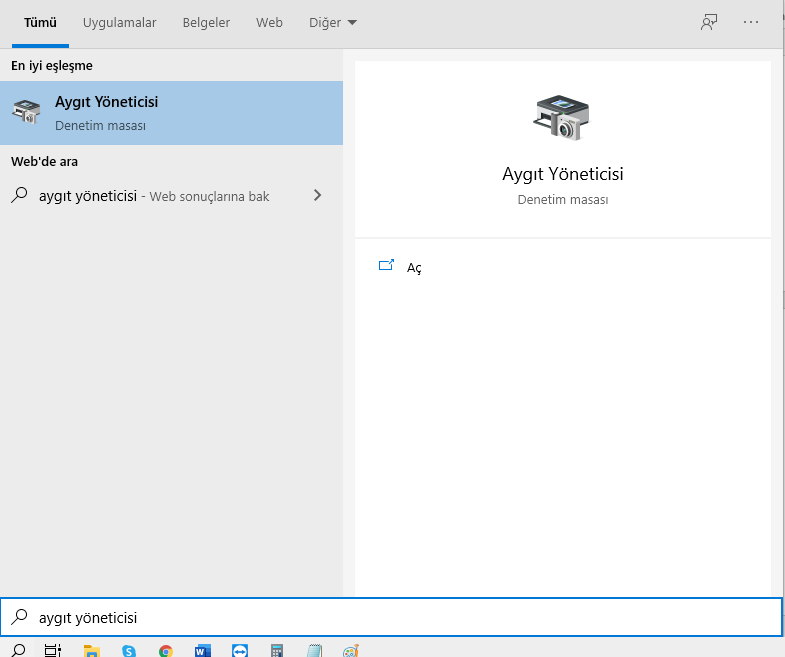Open the three-dot options menu
785x657 pixels.
[751, 22]
